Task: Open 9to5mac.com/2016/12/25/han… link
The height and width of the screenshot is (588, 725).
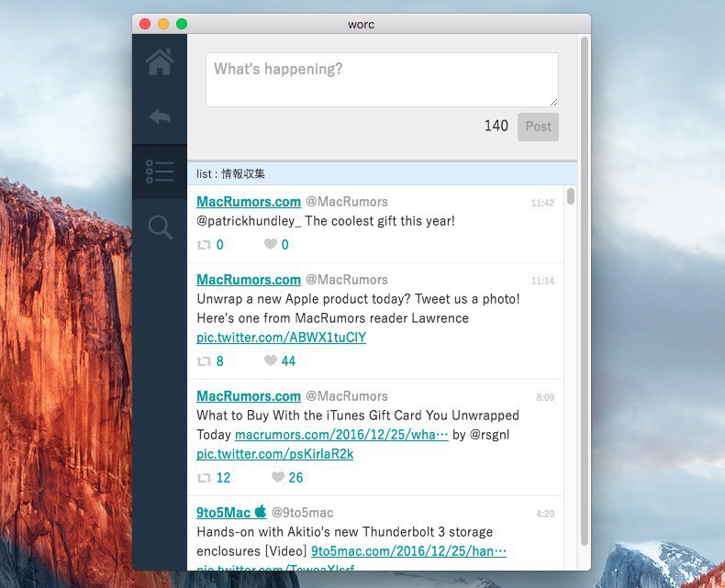Action: 408,551
